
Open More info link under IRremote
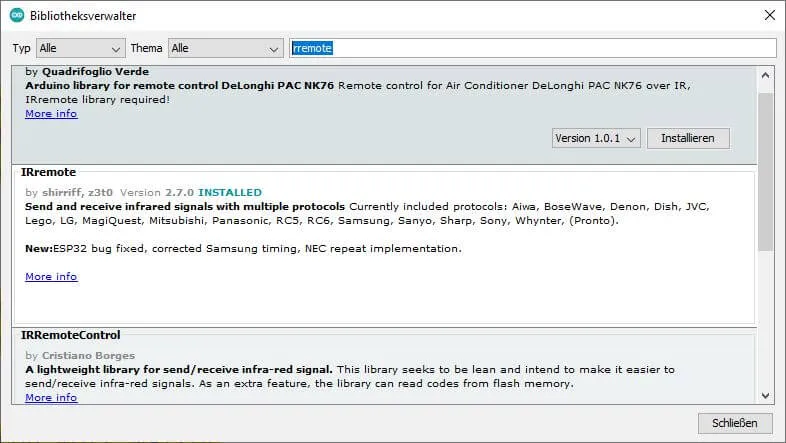click(x=51, y=277)
